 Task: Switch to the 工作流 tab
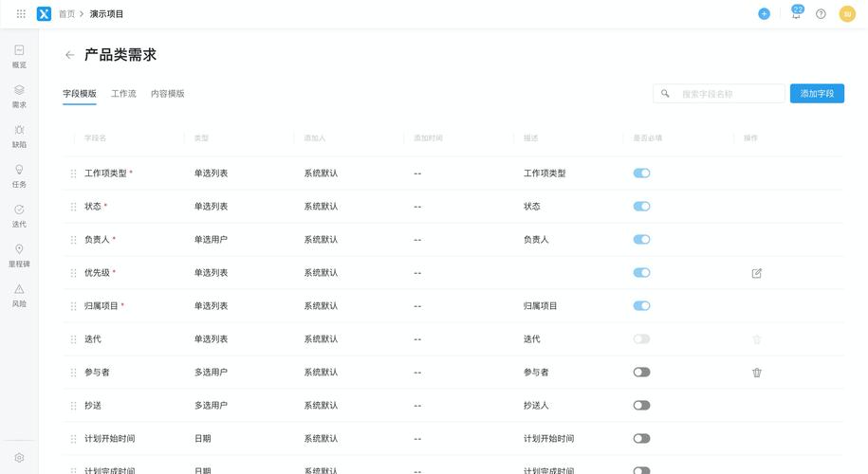tap(123, 94)
